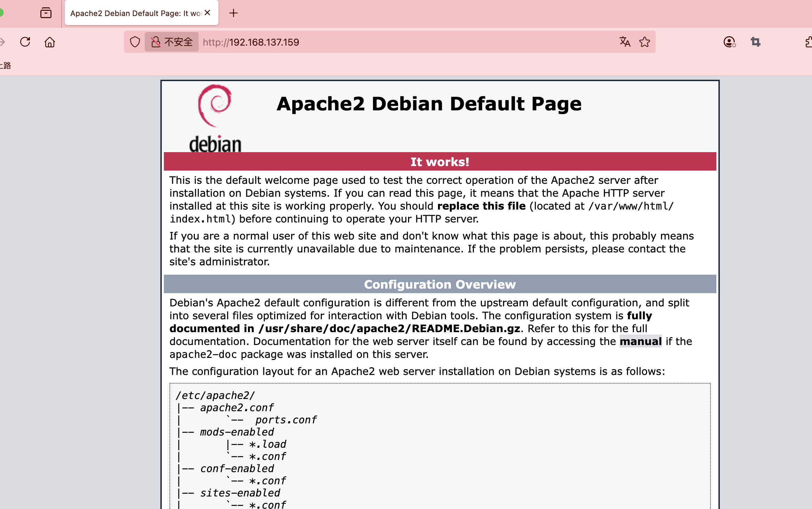Reload the page with the refresh icon

coord(25,42)
